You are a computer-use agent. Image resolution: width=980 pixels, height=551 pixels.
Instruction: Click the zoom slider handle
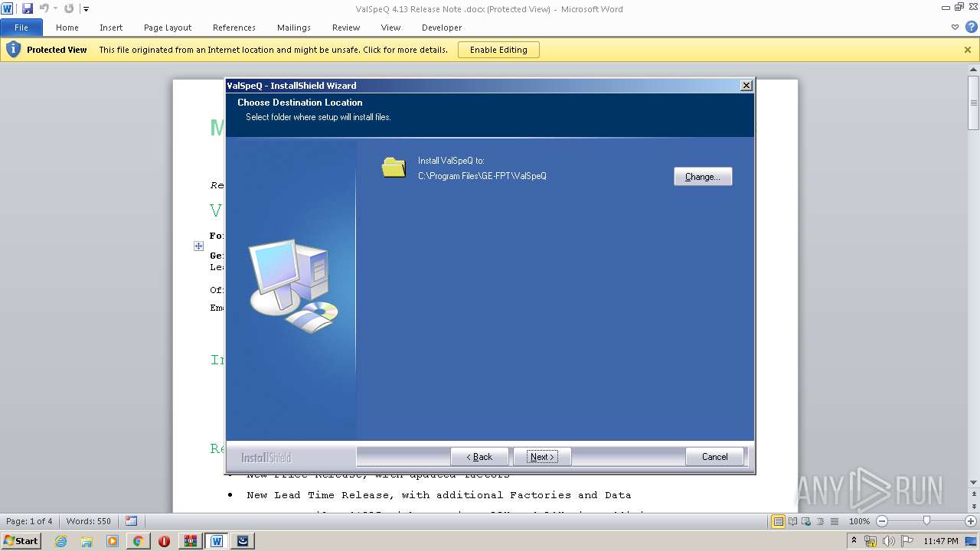[x=926, y=521]
